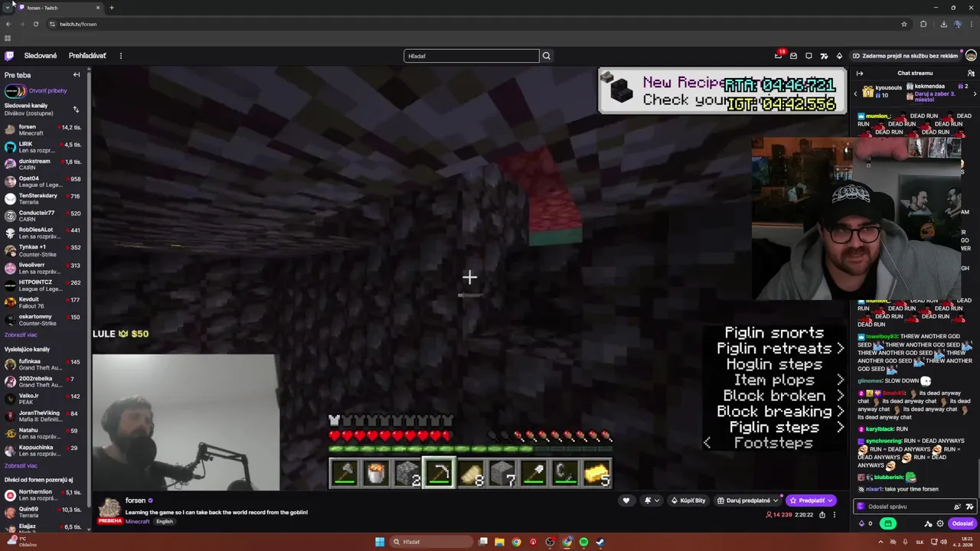
Task: Click Otvoriť príbehy link
Action: 47,91
